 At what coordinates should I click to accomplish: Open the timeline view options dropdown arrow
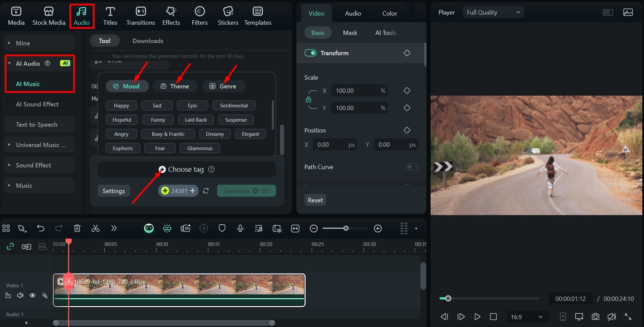416,229
